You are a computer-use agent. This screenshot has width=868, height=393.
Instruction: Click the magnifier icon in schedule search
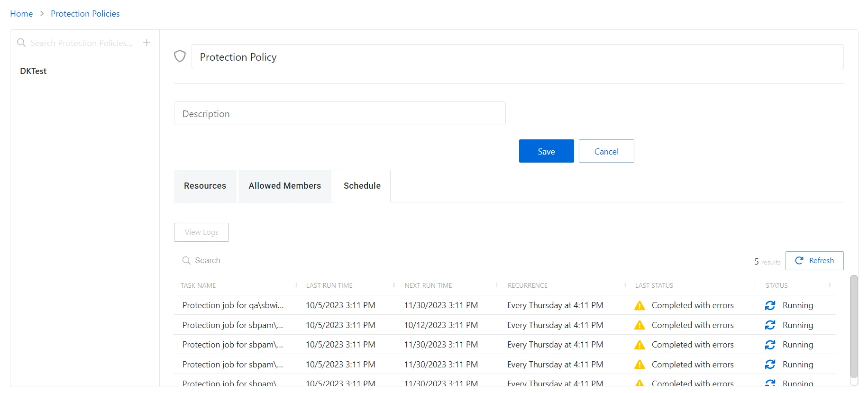point(186,260)
